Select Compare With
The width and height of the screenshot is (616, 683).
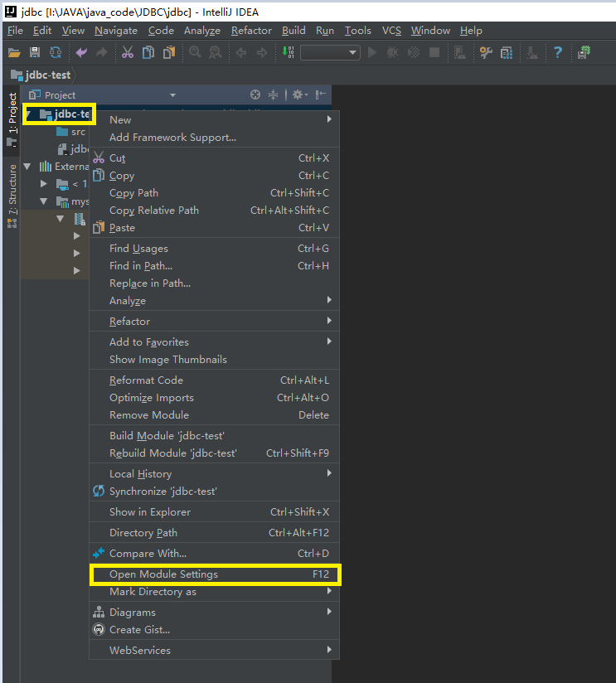[214, 553]
